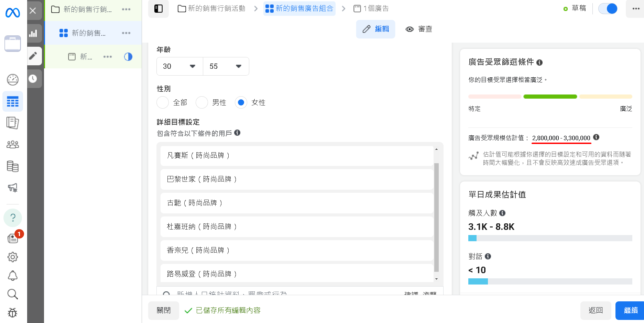Open the advertising settings megaphone icon
The image size is (644, 323).
click(x=13, y=188)
